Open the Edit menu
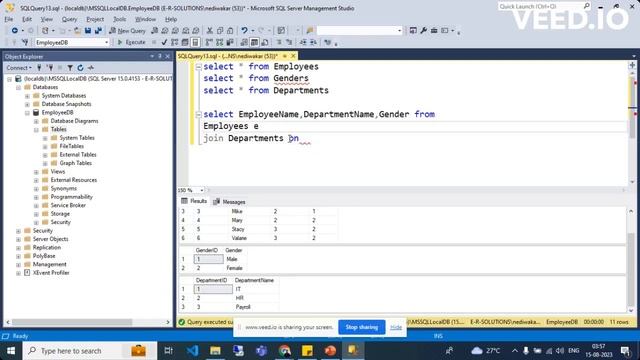Screen dimensions: 640x360 point(27,19)
